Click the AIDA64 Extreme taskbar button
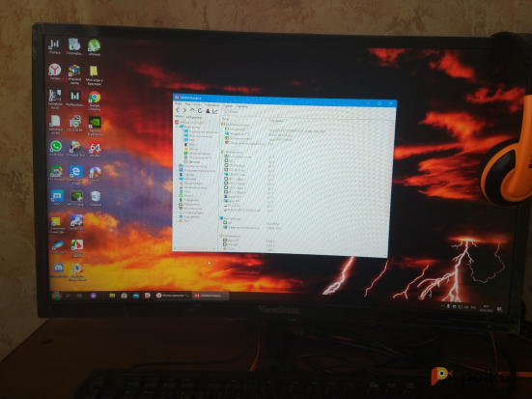This screenshot has width=532, height=399. coord(210,296)
